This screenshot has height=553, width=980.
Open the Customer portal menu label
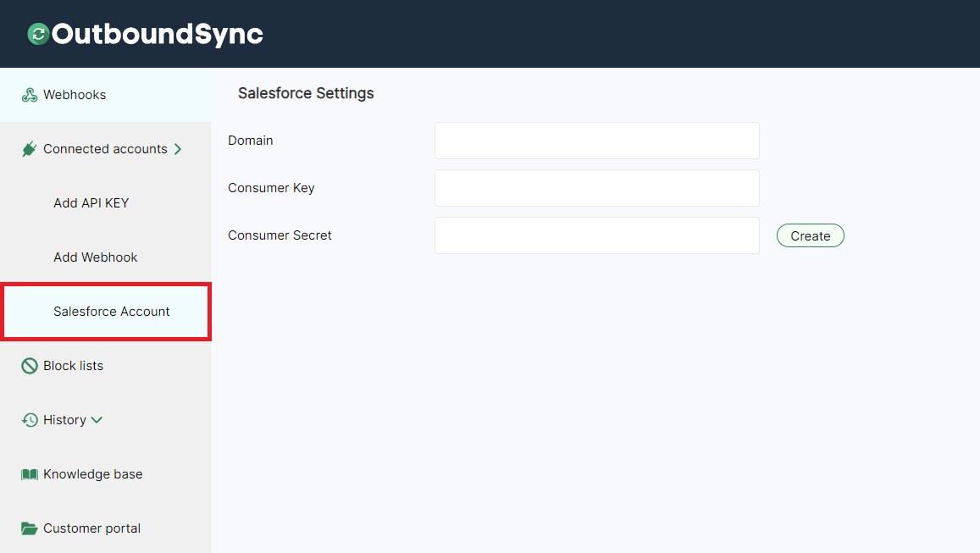click(x=91, y=528)
